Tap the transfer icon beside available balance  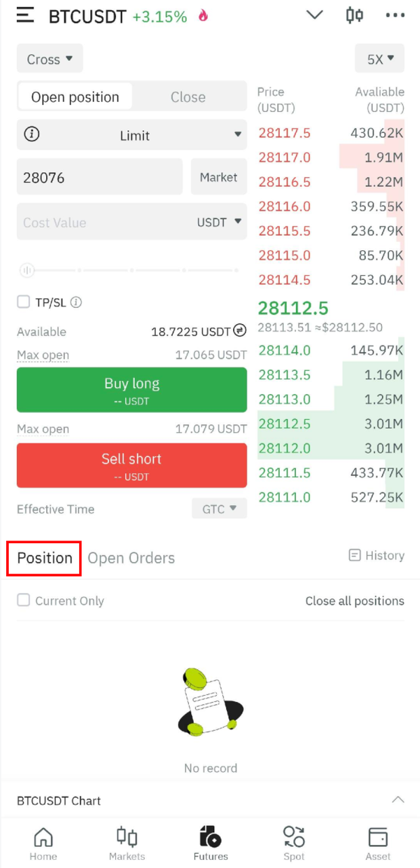tap(240, 331)
